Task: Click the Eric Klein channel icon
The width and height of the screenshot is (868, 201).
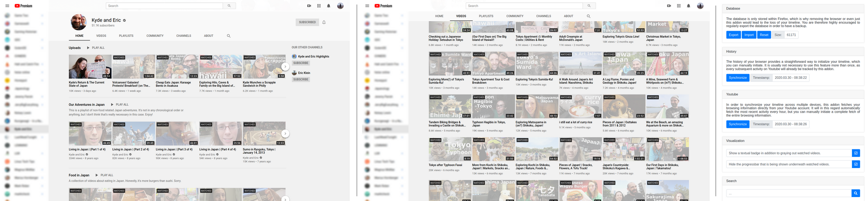Action: coord(294,73)
